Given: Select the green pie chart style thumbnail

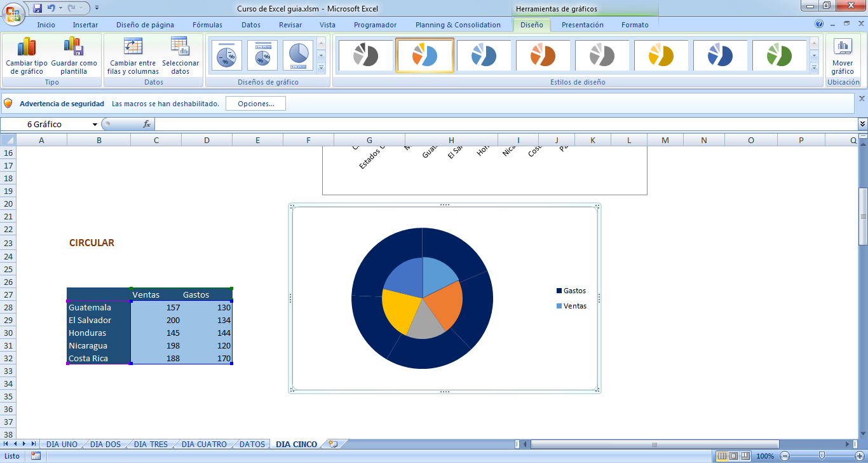Looking at the screenshot, I should click(778, 55).
